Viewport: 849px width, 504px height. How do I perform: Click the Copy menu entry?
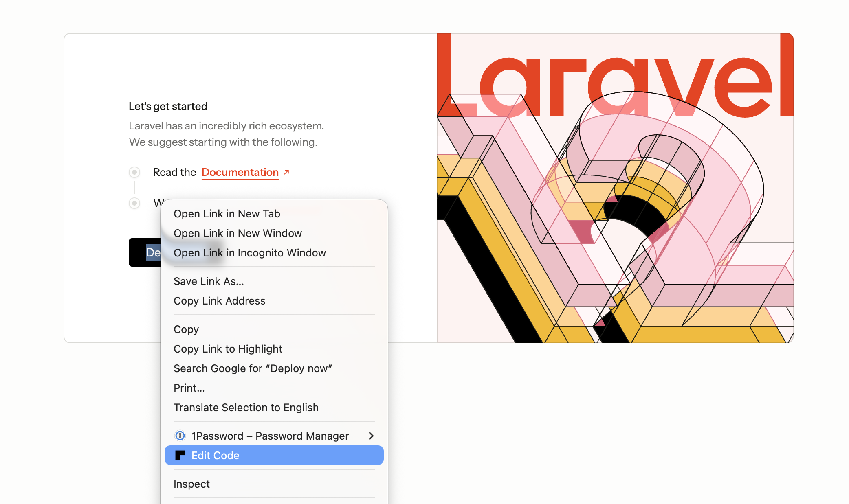pyautogui.click(x=186, y=329)
